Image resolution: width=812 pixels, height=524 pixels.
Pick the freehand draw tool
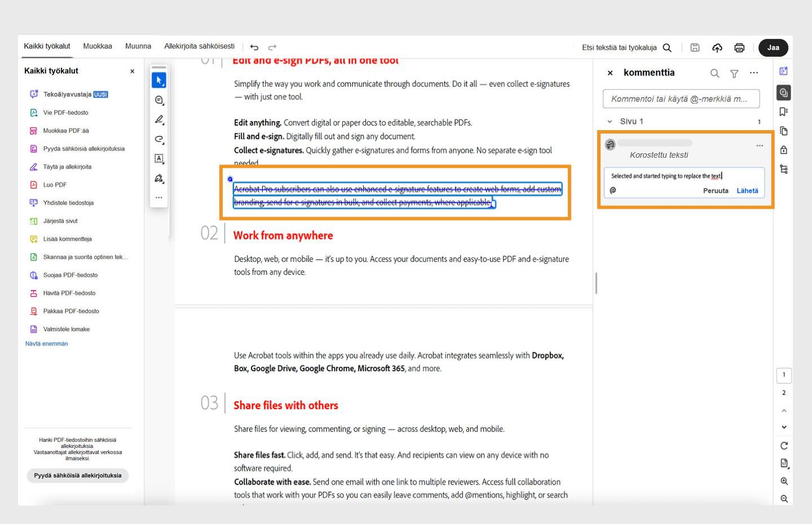(x=159, y=139)
